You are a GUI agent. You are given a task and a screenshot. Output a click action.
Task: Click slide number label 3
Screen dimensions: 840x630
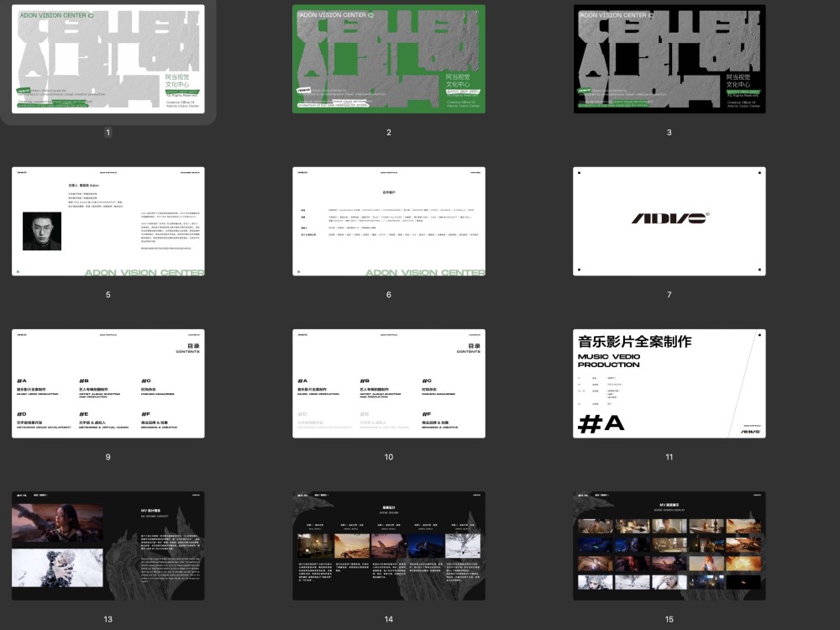pos(669,133)
